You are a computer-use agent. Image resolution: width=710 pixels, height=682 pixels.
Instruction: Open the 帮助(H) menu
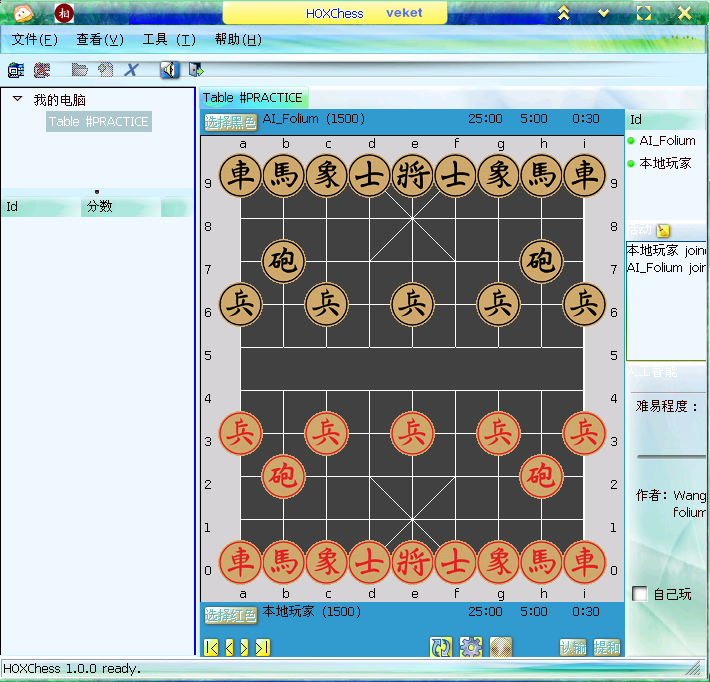click(238, 39)
